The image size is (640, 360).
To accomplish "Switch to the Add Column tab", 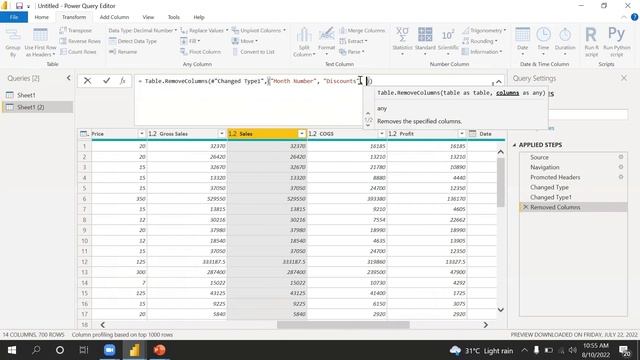I will pos(114,17).
